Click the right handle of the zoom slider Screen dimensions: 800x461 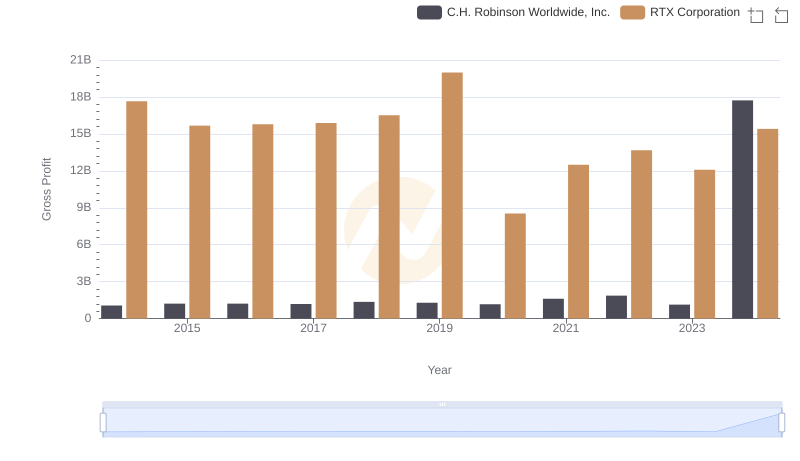point(782,423)
